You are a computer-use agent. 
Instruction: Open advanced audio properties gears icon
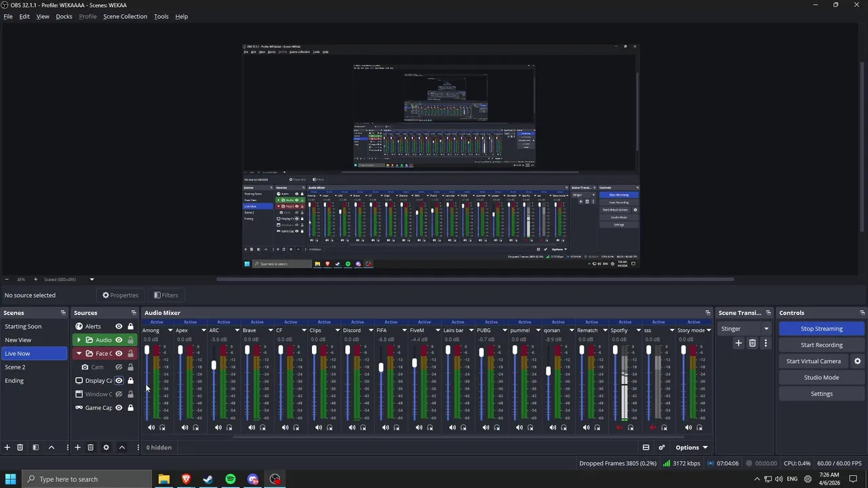tap(662, 447)
